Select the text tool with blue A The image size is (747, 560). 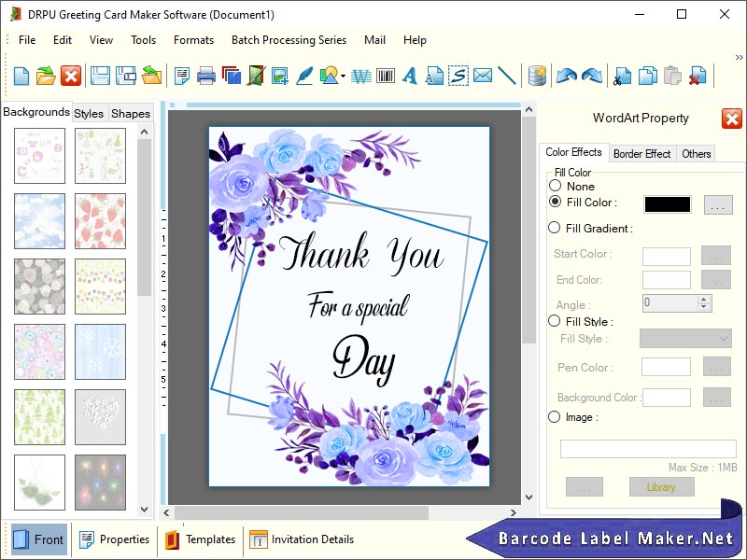click(x=409, y=76)
